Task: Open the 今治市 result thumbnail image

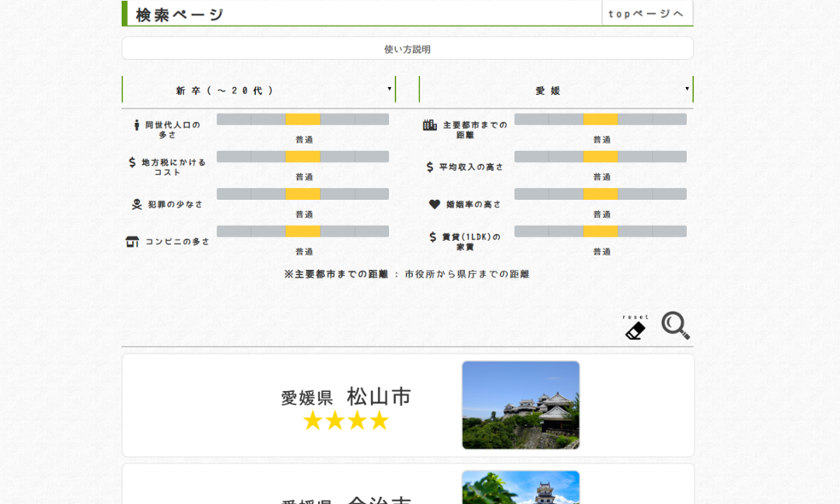Action: [x=520, y=488]
